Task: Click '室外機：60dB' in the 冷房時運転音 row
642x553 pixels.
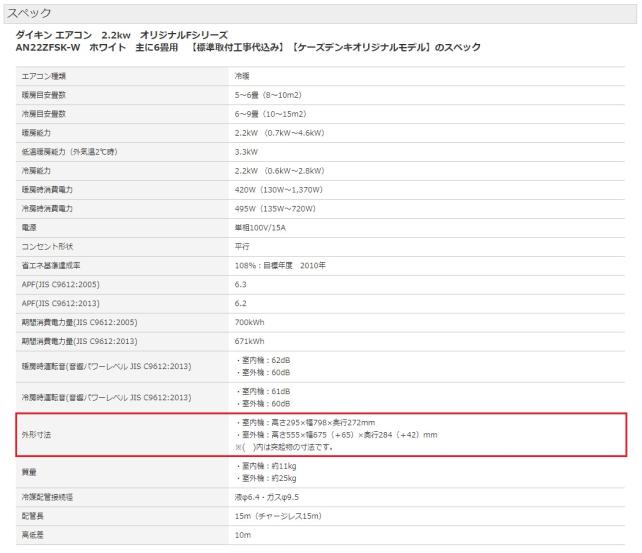Action: (x=263, y=404)
